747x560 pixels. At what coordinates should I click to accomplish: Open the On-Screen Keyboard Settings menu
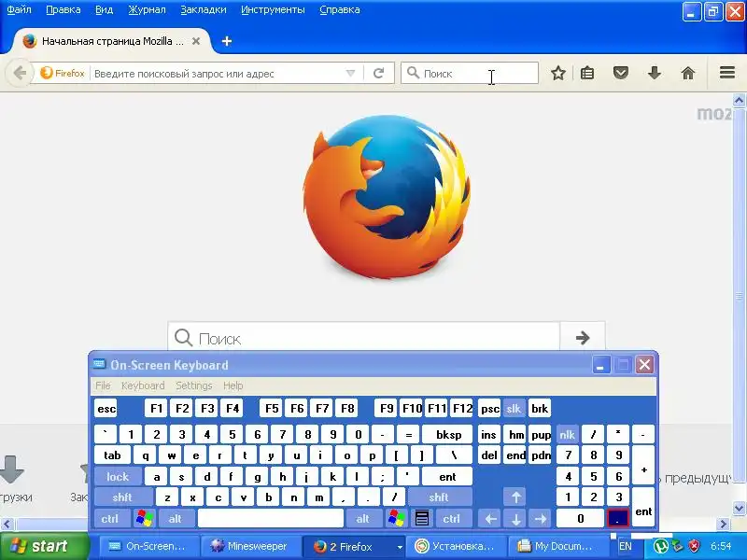(194, 385)
